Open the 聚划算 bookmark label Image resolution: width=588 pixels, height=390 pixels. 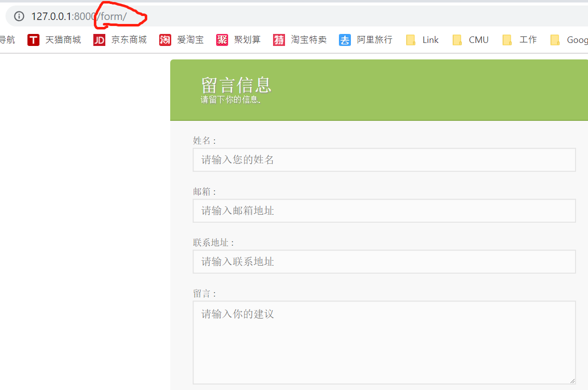(248, 40)
